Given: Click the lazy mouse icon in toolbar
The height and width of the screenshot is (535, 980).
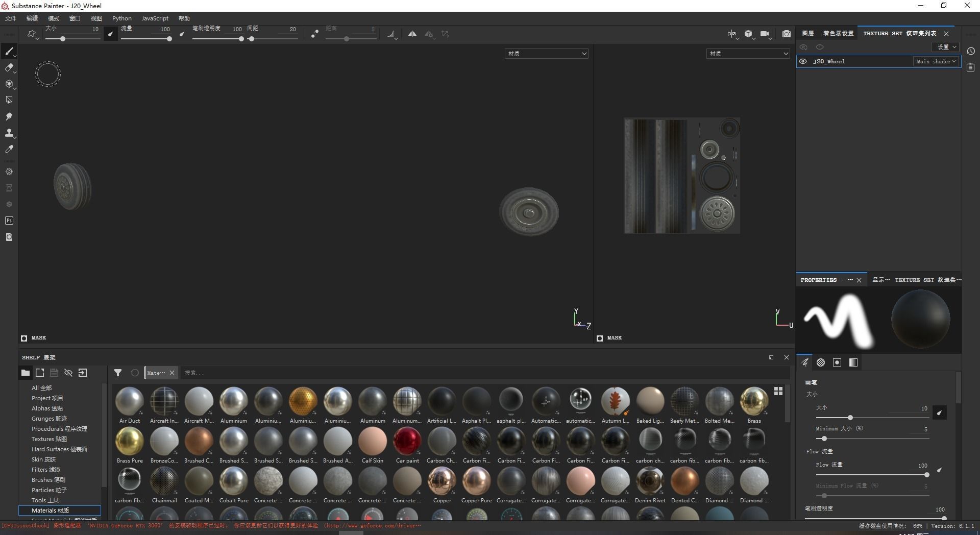Looking at the screenshot, I should pos(314,34).
